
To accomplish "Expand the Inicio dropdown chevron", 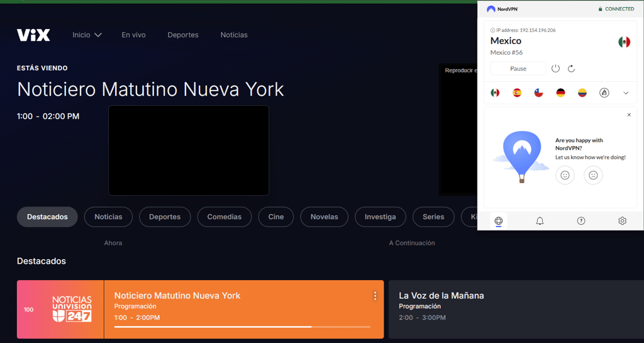I will (97, 35).
